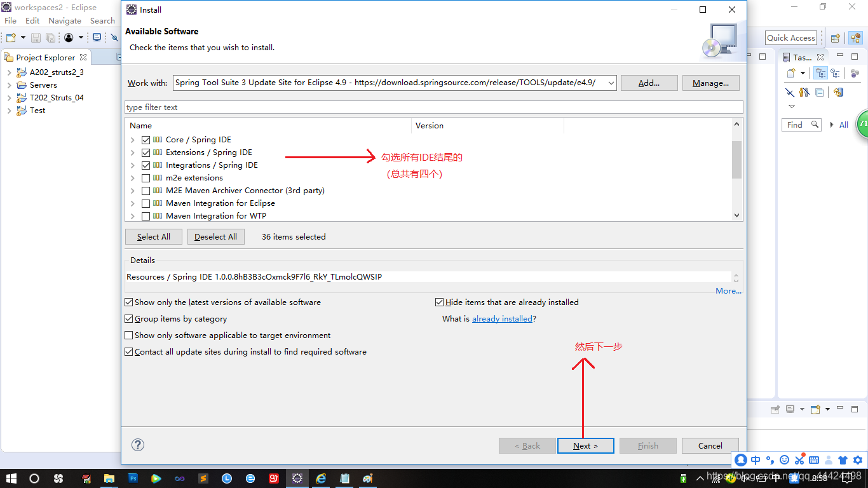The image size is (868, 488).
Task: Click the type filter text field
Action: point(434,107)
